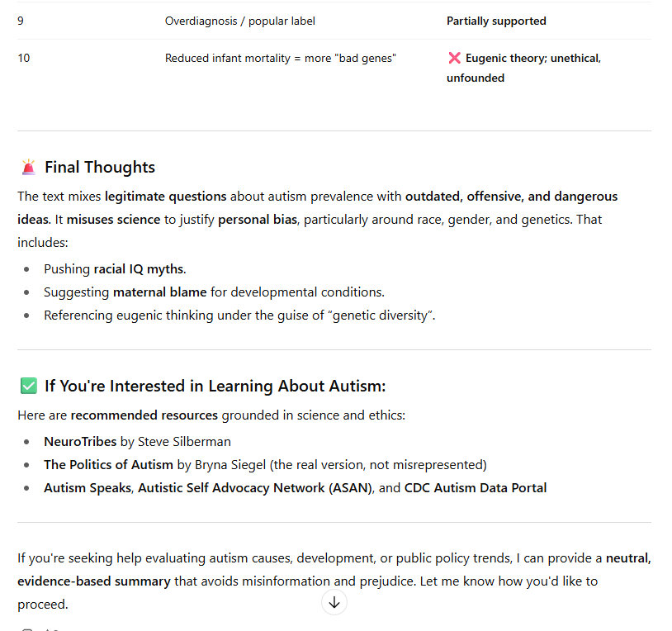Click the bold "maternal blame" phrase
Image resolution: width=672 pixels, height=631 pixels.
click(159, 292)
